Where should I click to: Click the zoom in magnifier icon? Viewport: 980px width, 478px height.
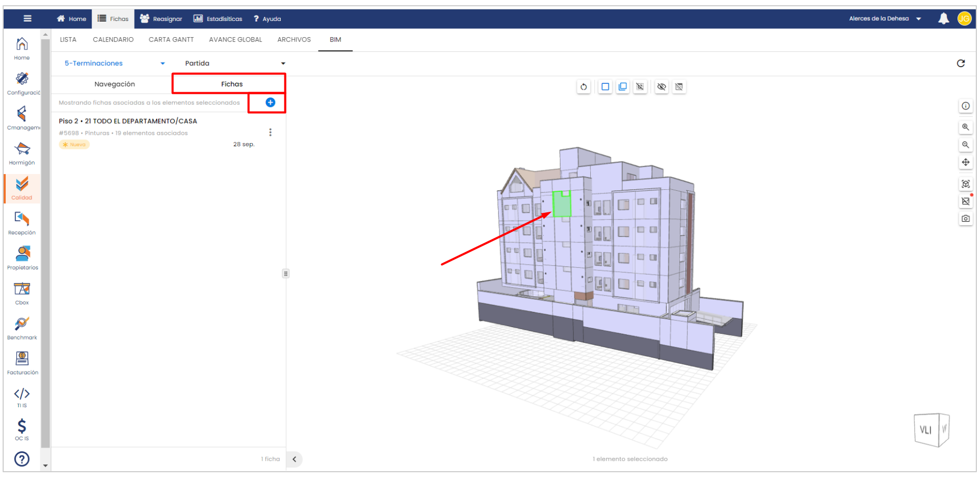point(965,127)
